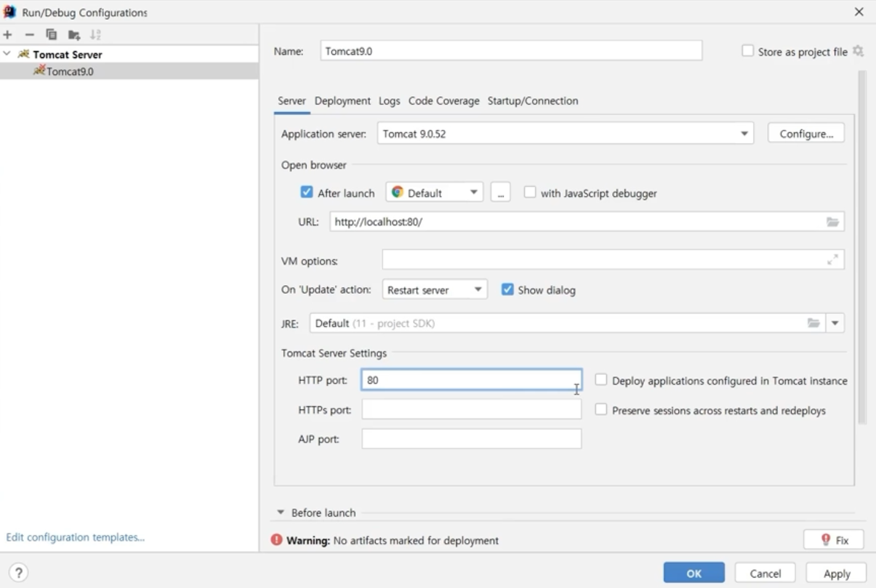Expand the VM options field
Screen dimensions: 876x588
(832, 260)
